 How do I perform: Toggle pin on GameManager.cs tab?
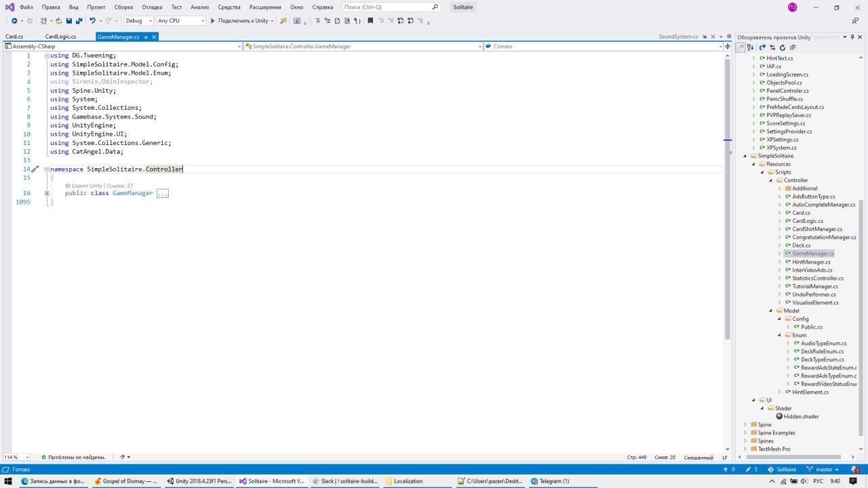(x=146, y=37)
